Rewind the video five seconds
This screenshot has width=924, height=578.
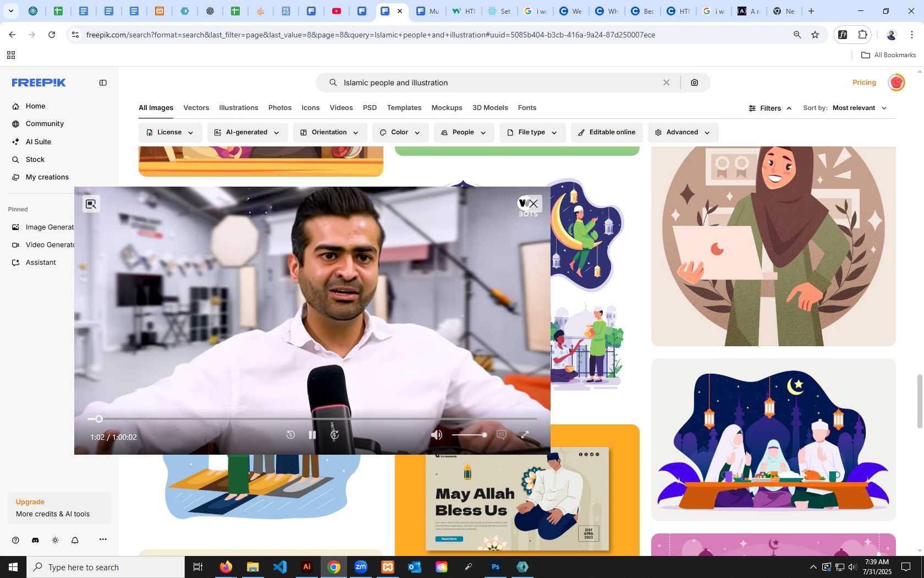290,435
